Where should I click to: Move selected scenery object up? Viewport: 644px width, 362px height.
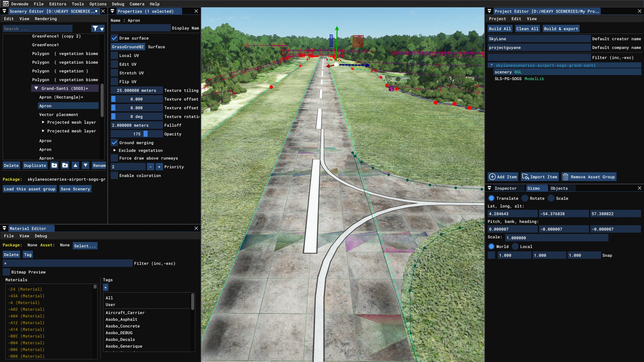tap(75, 165)
